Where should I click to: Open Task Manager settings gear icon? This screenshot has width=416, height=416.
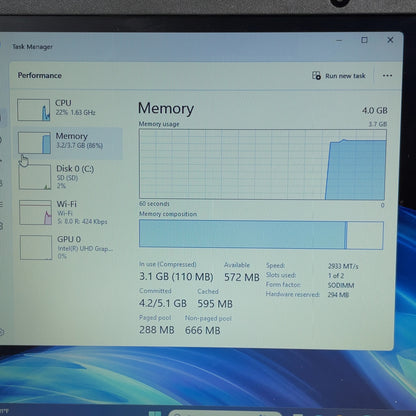(2, 332)
